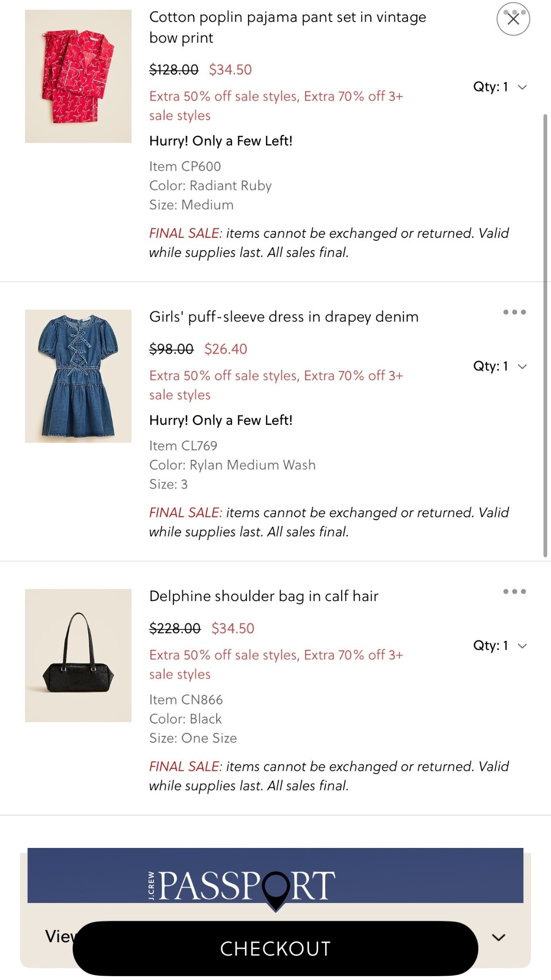Screen dimensions: 551x980
Task: Select the Delphine shoulder bag title
Action: pos(263,596)
